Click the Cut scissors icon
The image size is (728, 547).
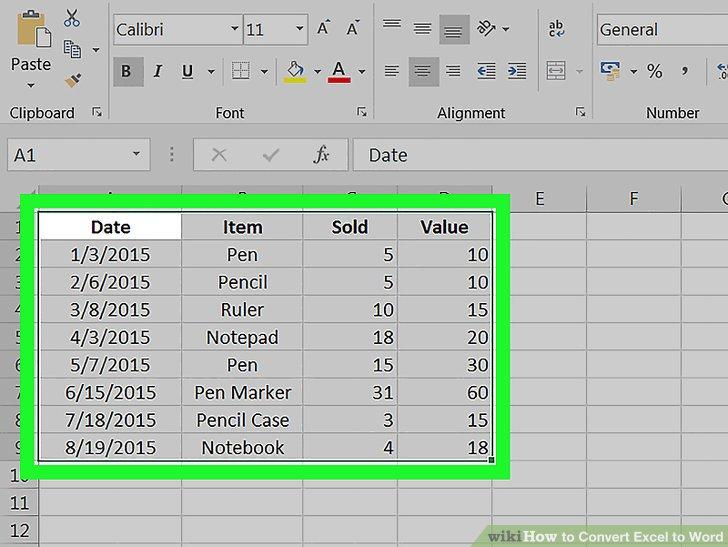[x=72, y=18]
